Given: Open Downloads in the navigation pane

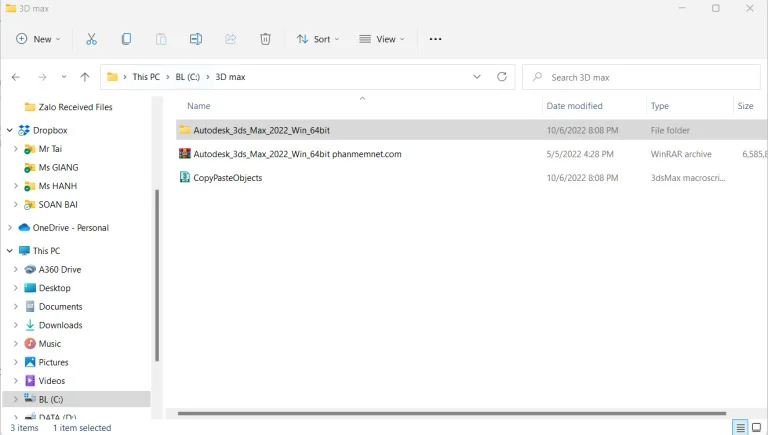Looking at the screenshot, I should click(x=61, y=325).
